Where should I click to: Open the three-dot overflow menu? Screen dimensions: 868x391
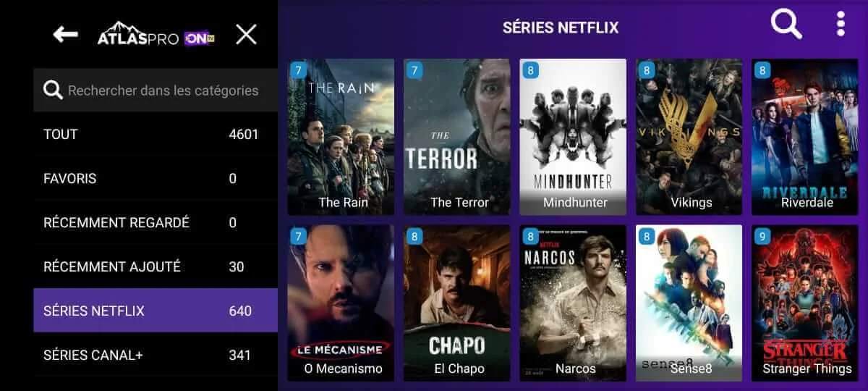(841, 24)
